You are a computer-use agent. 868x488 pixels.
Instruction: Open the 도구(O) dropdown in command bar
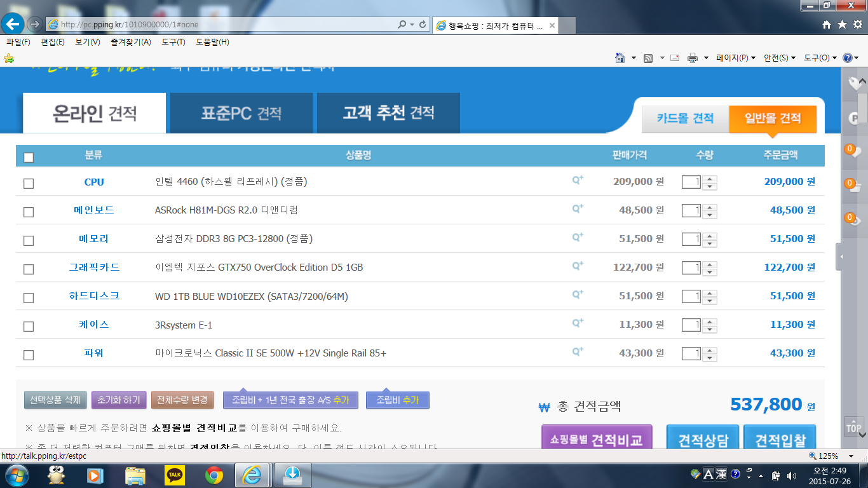point(820,58)
